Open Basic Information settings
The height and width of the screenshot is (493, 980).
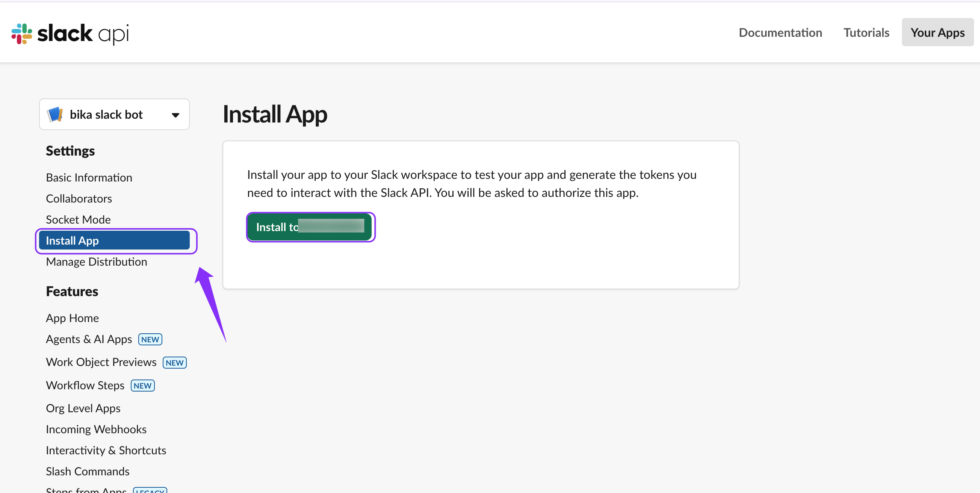(89, 178)
